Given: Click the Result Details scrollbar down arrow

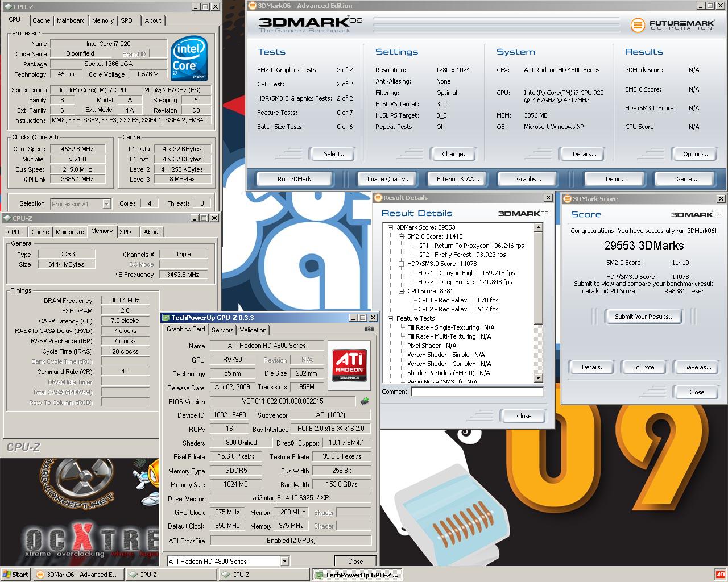Looking at the screenshot, I should click(539, 378).
